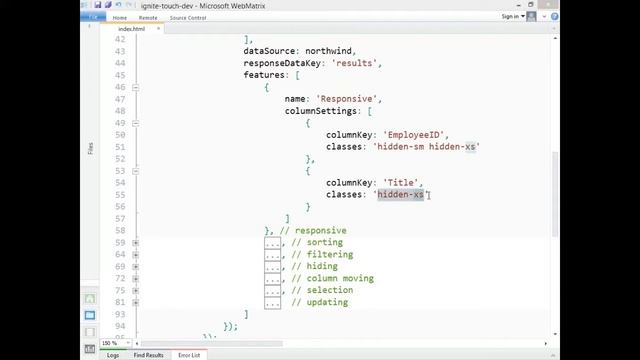Screen dimensions: 640x360
Task: Switch to the Site workspace house icon
Action: [90, 299]
